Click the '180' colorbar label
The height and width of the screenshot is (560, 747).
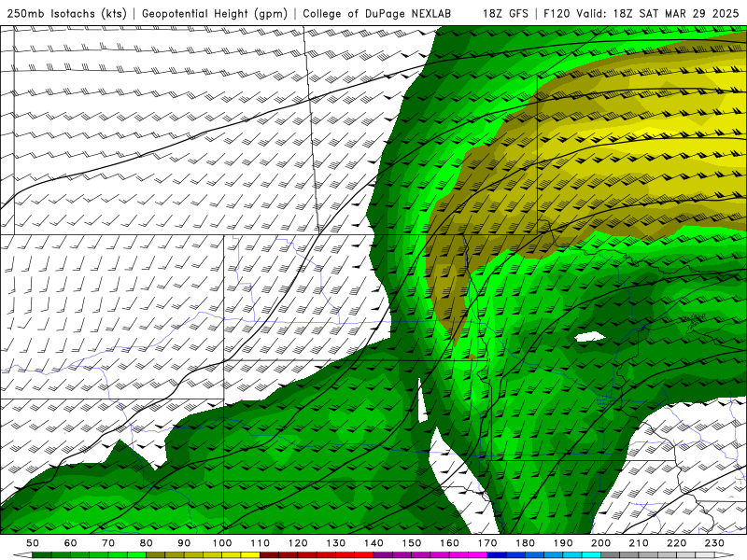click(x=525, y=543)
